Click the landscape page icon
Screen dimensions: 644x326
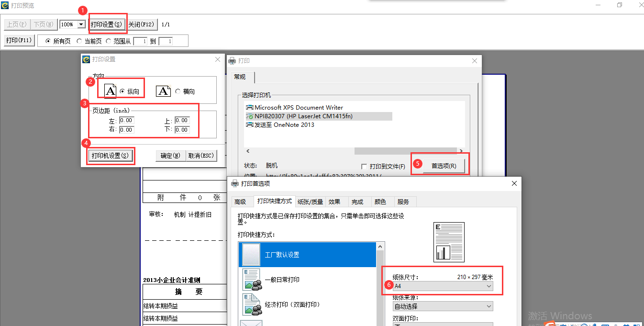[x=164, y=90]
